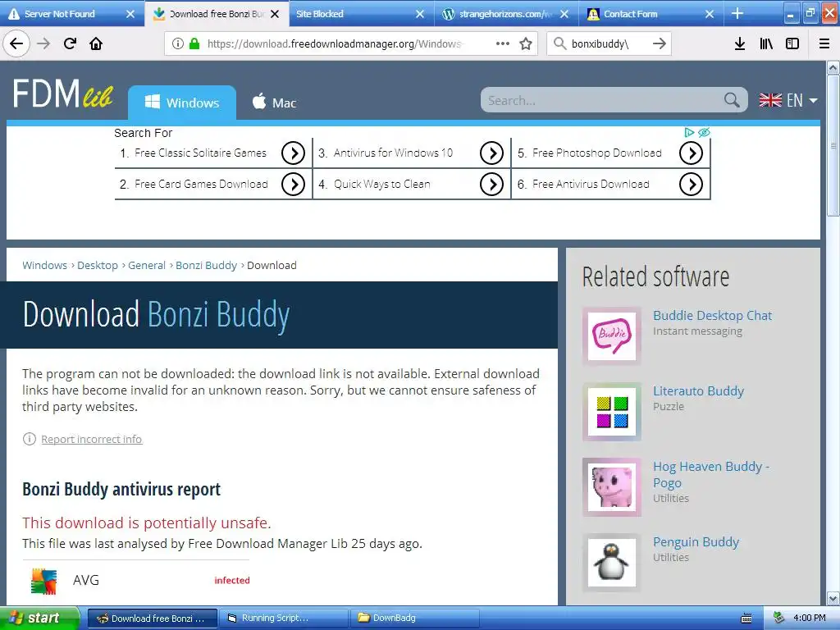This screenshot has height=630, width=840.
Task: Reload the current page
Action: pyautogui.click(x=70, y=43)
